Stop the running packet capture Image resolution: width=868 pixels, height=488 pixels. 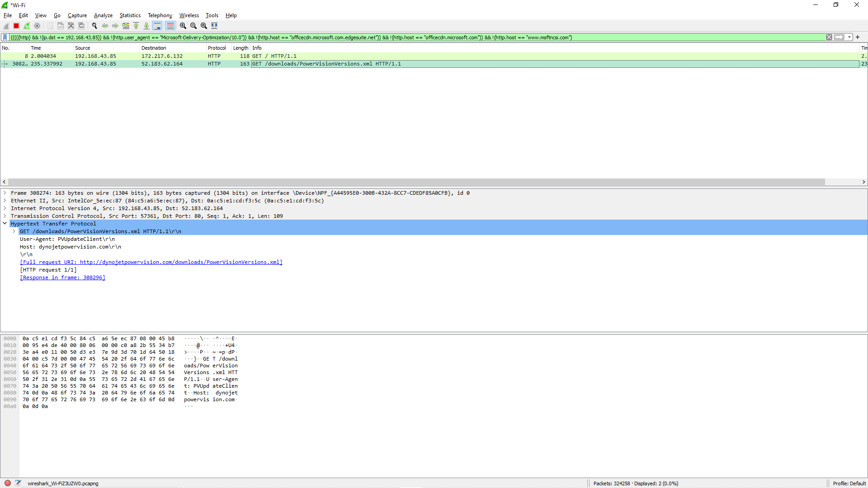[16, 26]
